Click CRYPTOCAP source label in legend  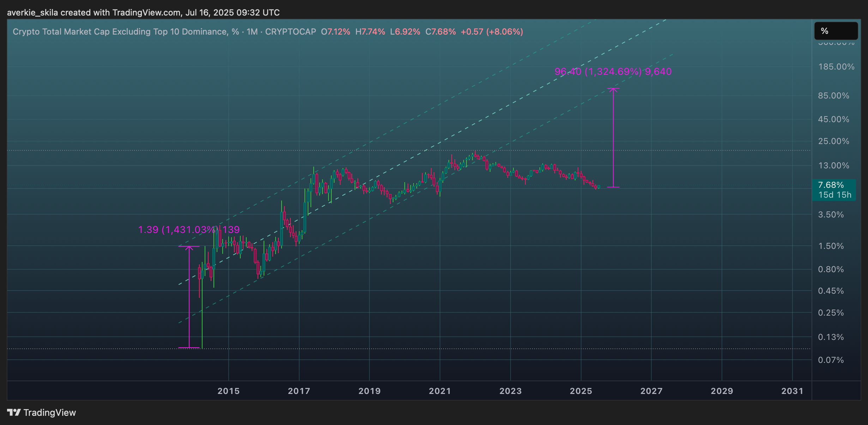(290, 32)
